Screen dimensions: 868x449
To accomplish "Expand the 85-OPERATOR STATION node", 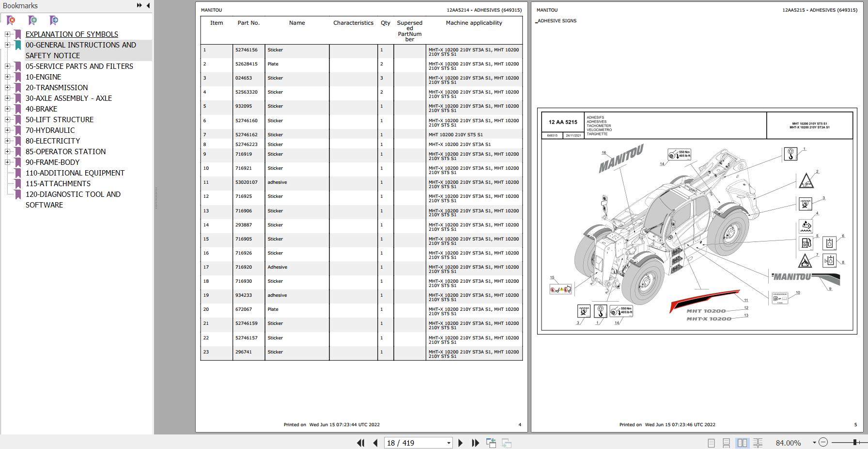I will coord(7,152).
